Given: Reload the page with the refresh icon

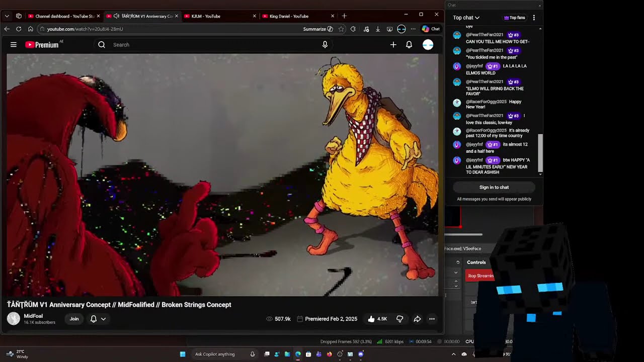Looking at the screenshot, I should pyautogui.click(x=19, y=29).
